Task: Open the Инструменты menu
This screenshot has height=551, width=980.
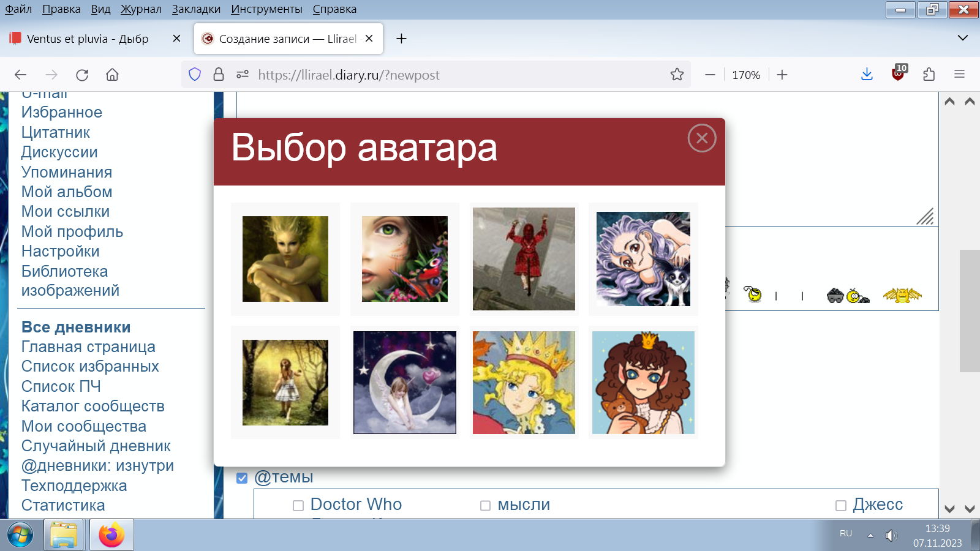Action: 266,9
